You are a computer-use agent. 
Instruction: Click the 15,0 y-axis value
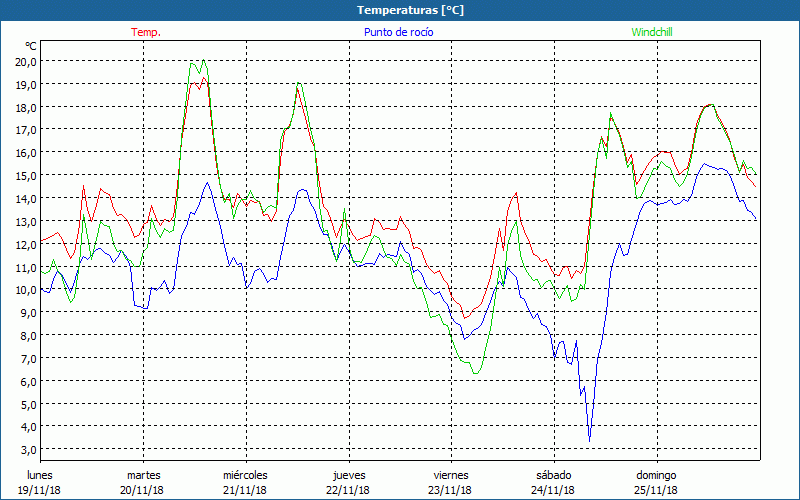pyautogui.click(x=27, y=176)
